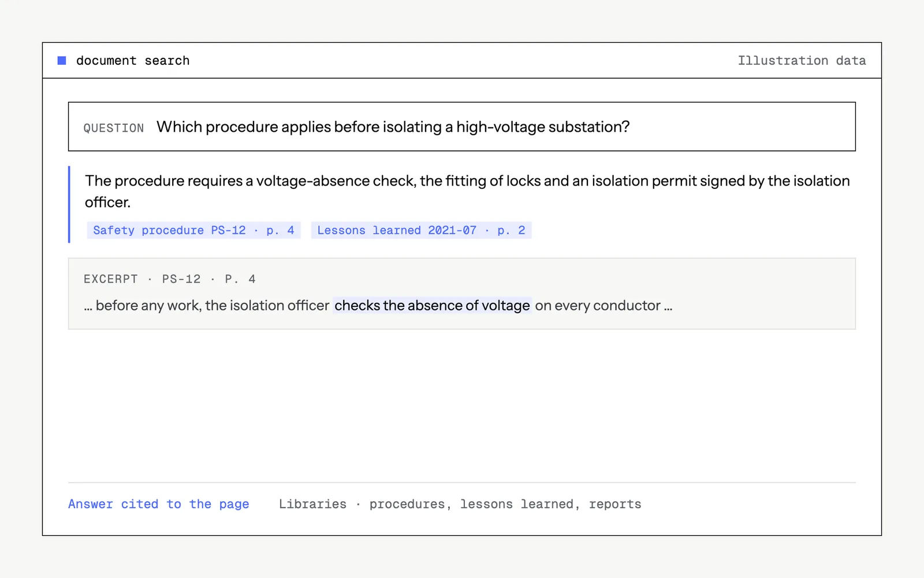Click the 'Illustration data' label
924x578 pixels.
pyautogui.click(x=802, y=61)
